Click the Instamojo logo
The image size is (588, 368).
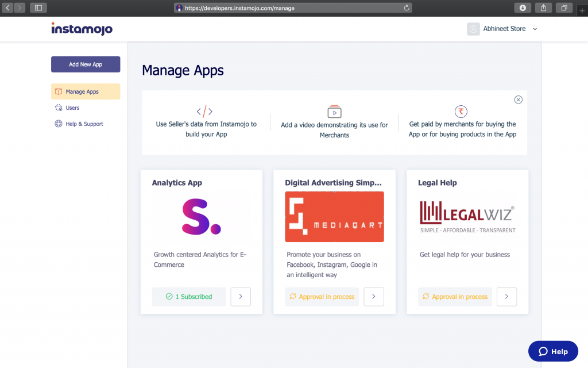(82, 29)
